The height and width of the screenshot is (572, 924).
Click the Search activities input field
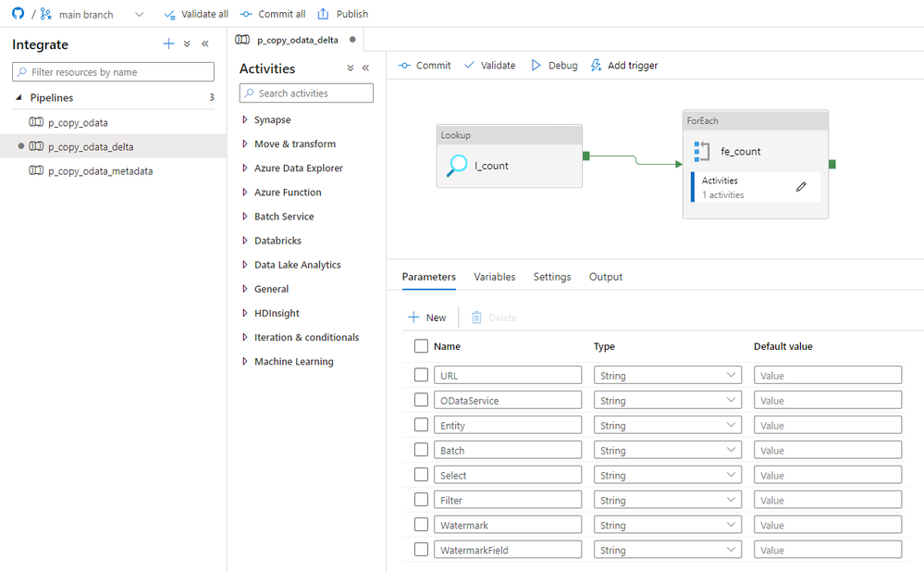click(306, 93)
